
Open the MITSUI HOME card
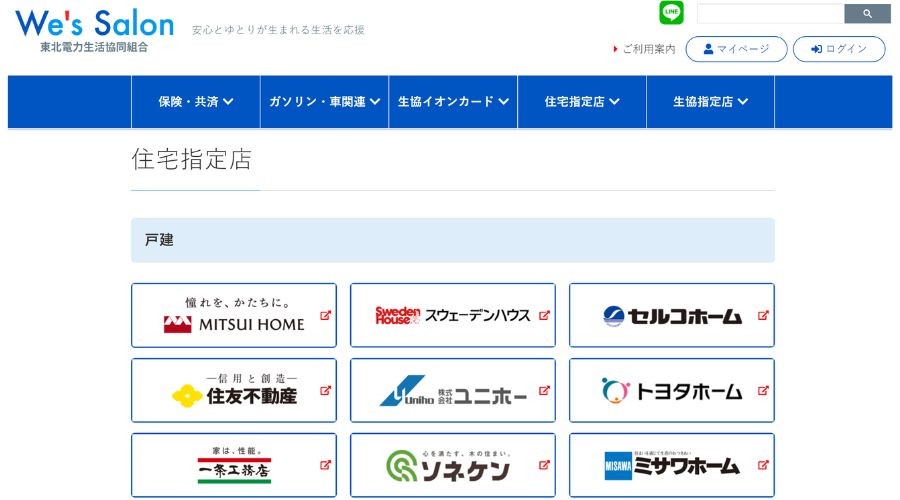[x=234, y=315]
